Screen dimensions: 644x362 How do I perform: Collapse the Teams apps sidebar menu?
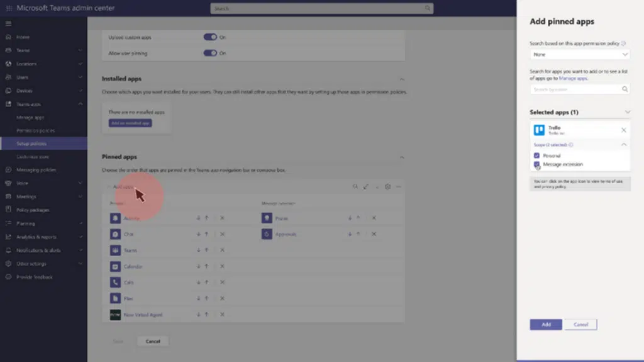tap(80, 104)
